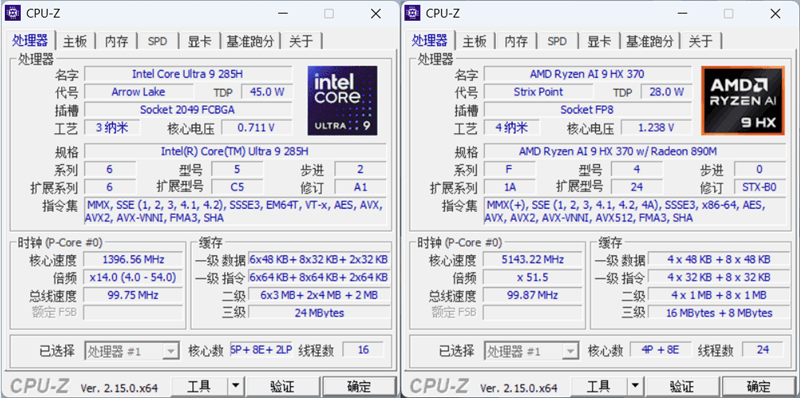
Task: Open the 工具 dropdown arrow in left window
Action: pyautogui.click(x=235, y=386)
